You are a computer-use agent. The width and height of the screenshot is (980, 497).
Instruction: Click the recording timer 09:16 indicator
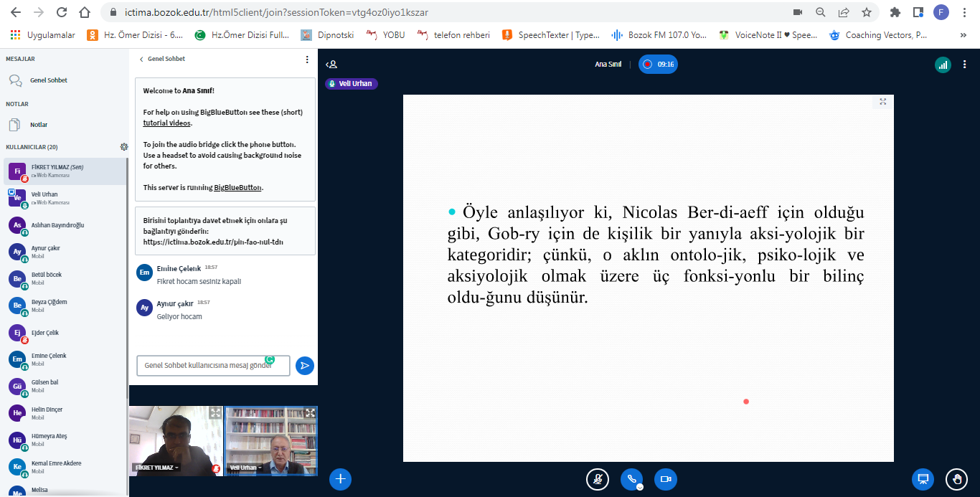[658, 65]
